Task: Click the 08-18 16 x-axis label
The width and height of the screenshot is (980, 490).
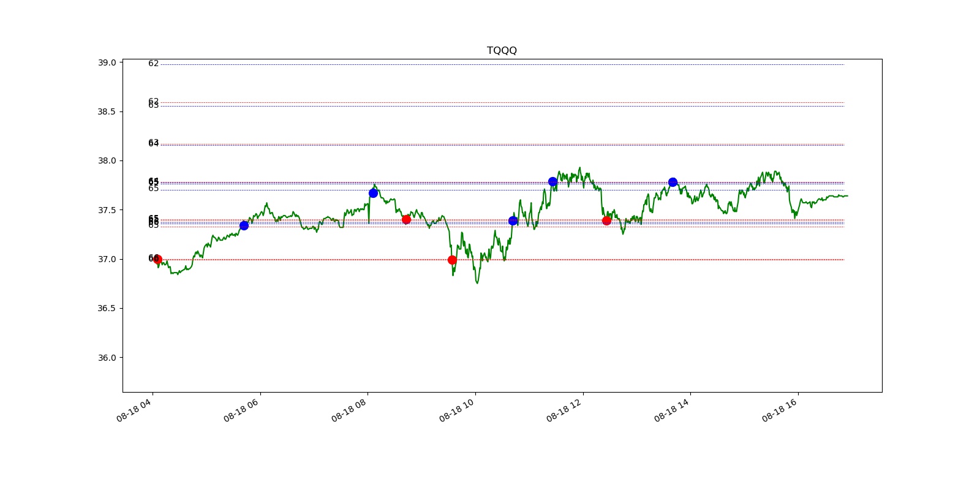Action: point(780,410)
